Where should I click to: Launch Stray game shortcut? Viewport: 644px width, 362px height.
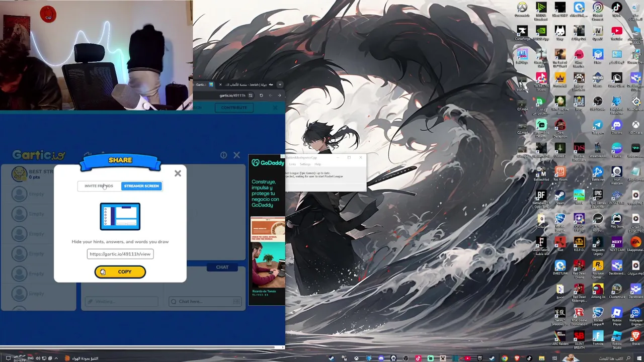560,33
